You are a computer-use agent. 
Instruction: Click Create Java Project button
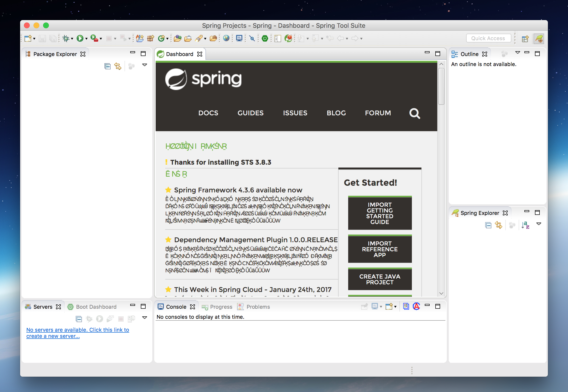coord(380,279)
